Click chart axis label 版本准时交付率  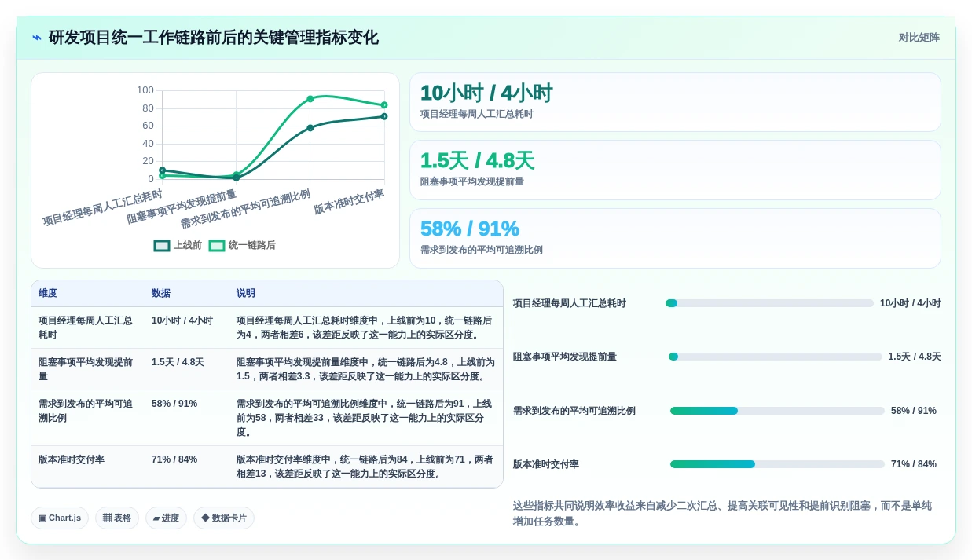pyautogui.click(x=349, y=203)
